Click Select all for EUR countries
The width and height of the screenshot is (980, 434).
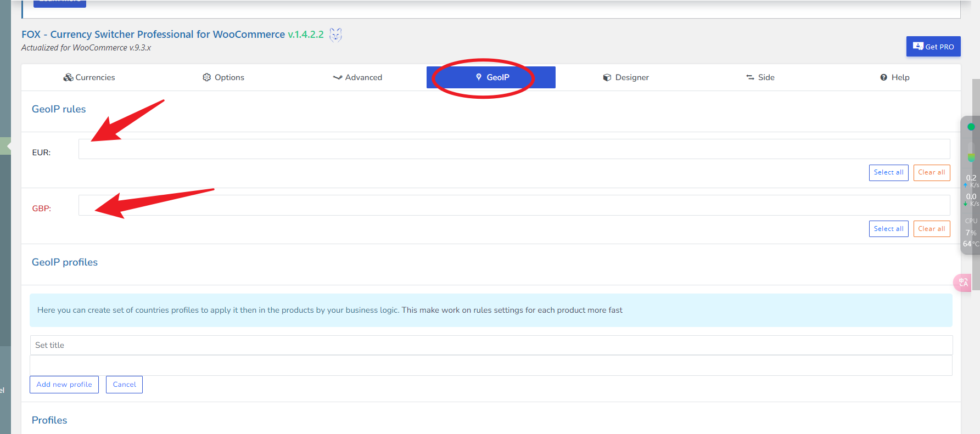888,172
